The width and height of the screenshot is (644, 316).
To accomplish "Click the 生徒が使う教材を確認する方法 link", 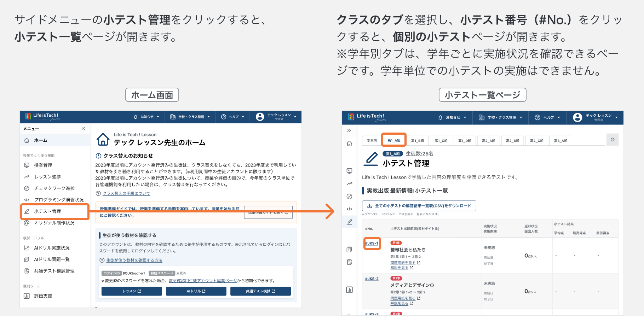I will [134, 260].
